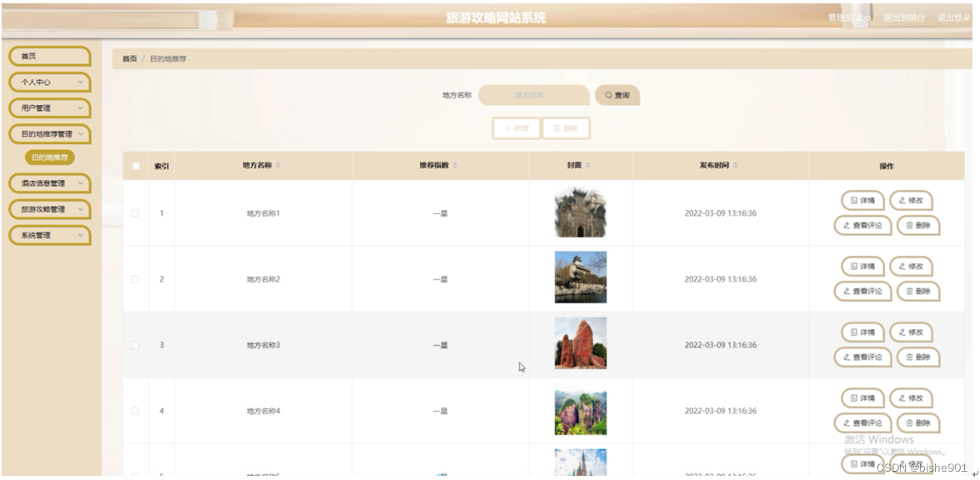Click the 一星 rating in row 地方名称2
This screenshot has height=480, width=980.
[x=440, y=279]
